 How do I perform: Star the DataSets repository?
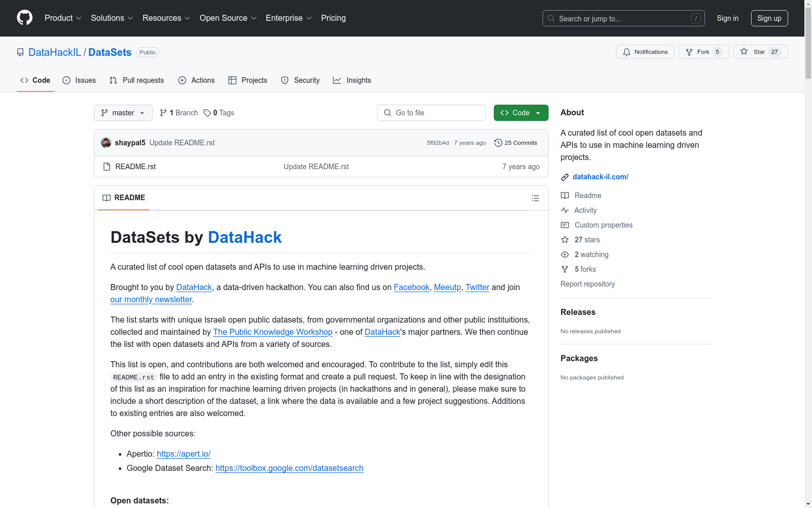click(760, 52)
